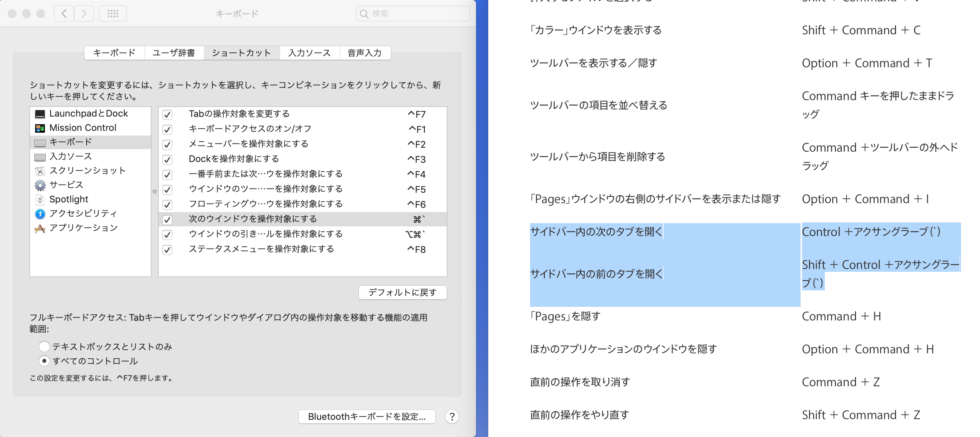Screen dimensions: 980x437
Task: Click the Bluetoothキーボードを設定 button
Action: (x=366, y=417)
